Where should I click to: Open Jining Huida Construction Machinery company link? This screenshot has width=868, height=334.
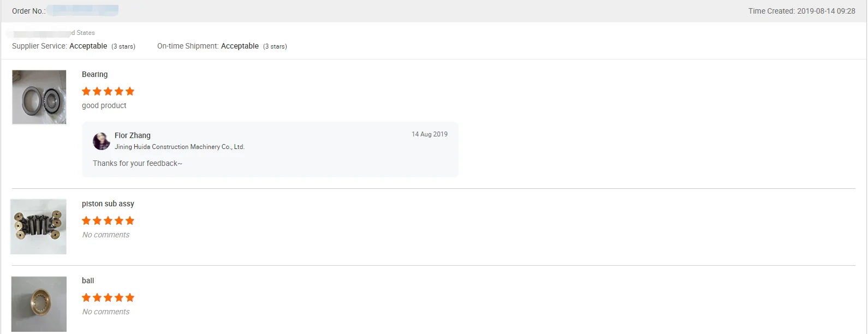(x=180, y=147)
